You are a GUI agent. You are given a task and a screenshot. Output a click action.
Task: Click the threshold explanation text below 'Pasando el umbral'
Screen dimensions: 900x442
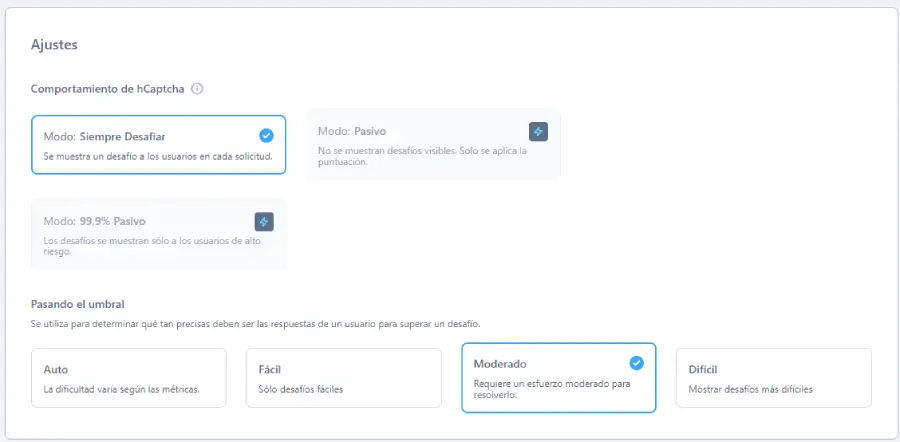[x=255, y=324]
